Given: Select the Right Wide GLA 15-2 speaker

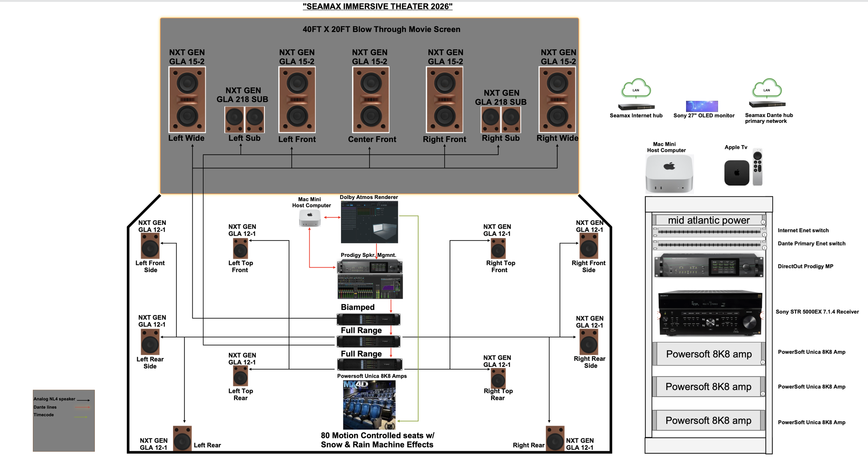Looking at the screenshot, I should [557, 100].
